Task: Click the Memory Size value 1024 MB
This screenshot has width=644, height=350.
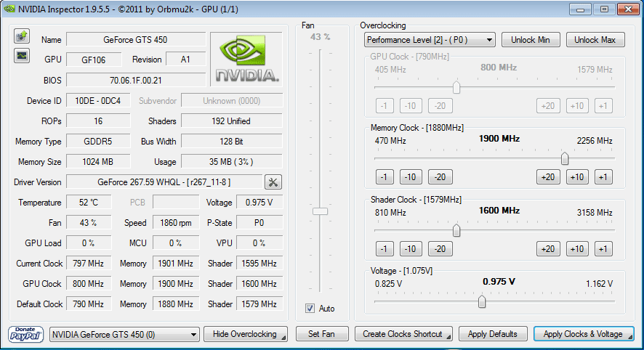Action: click(x=98, y=162)
